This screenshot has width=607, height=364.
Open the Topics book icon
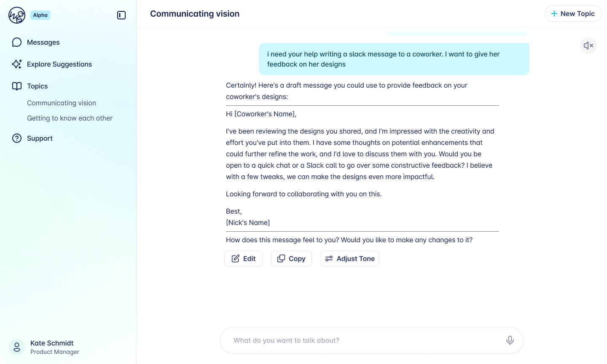click(17, 86)
